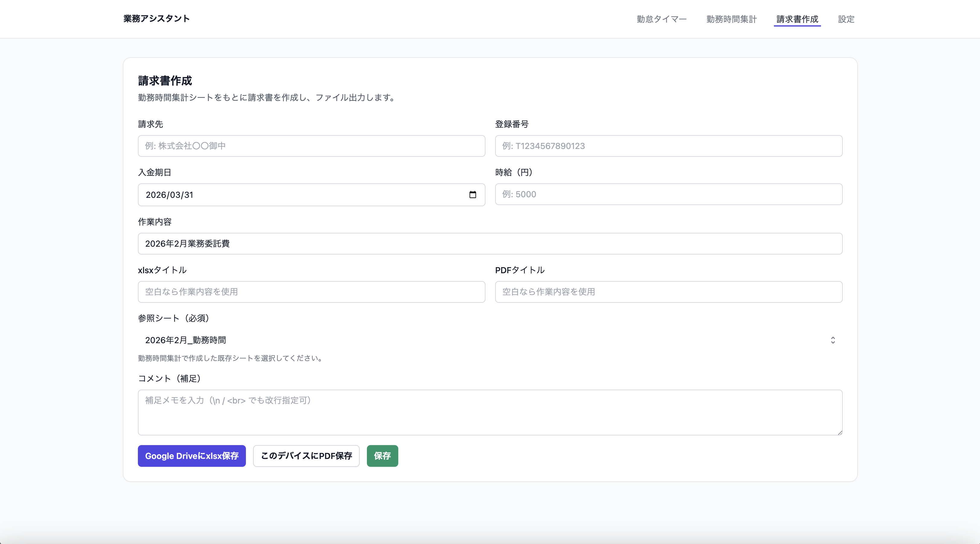Click the 入金期日 date value 2026/03/31
The height and width of the screenshot is (544, 980).
click(169, 195)
